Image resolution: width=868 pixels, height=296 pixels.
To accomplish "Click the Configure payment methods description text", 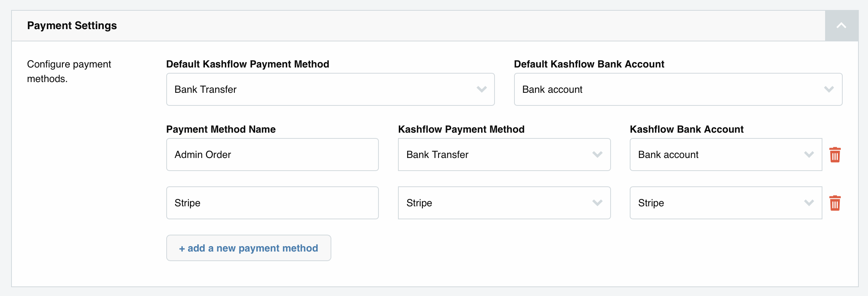I will coord(69,71).
